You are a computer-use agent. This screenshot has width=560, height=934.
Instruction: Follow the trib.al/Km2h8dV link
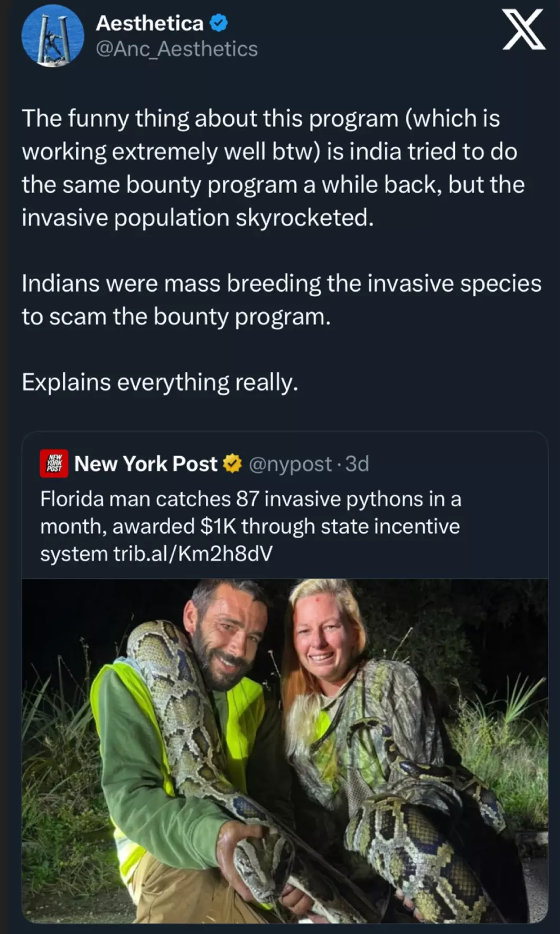(x=193, y=553)
